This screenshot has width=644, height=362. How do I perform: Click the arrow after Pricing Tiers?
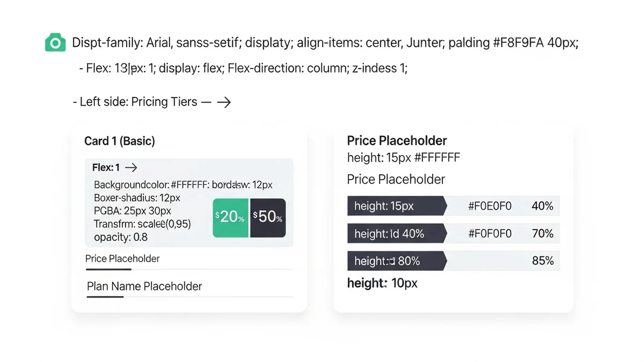(223, 102)
